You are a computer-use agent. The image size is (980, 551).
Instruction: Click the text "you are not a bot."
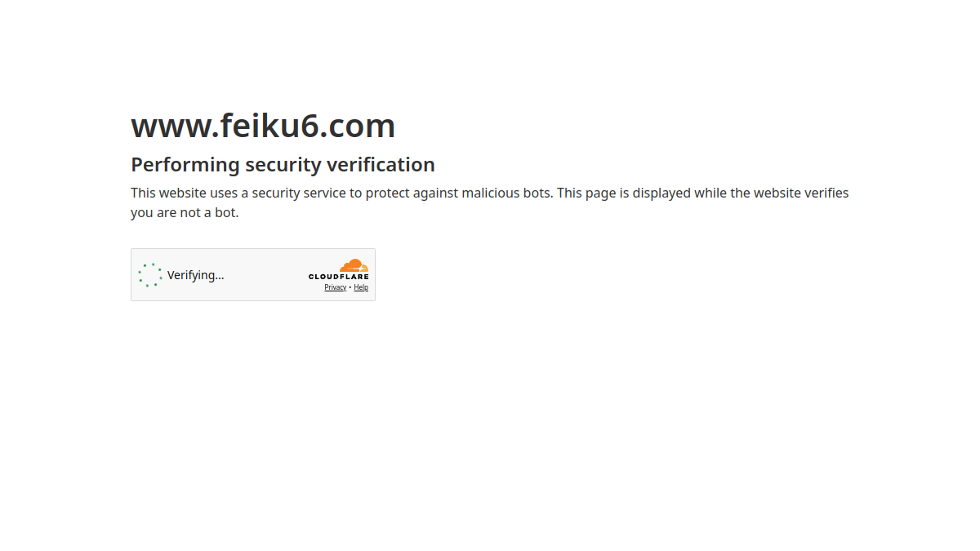185,212
